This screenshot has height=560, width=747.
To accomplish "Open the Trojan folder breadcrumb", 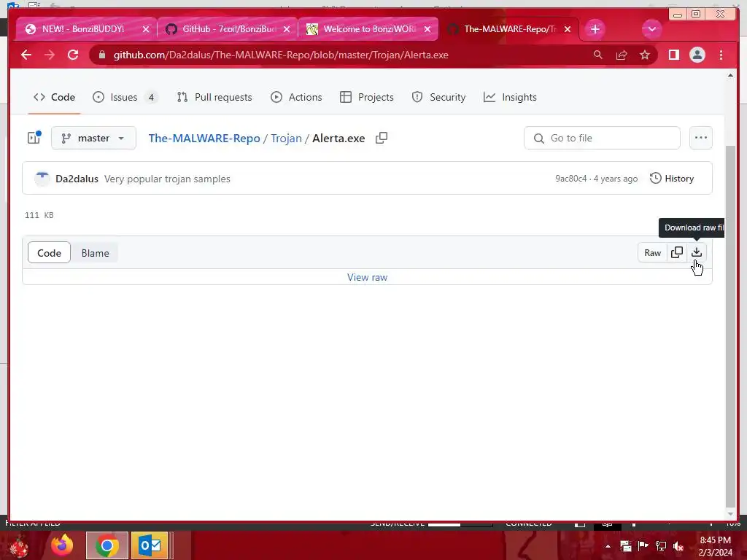I will tap(286, 138).
